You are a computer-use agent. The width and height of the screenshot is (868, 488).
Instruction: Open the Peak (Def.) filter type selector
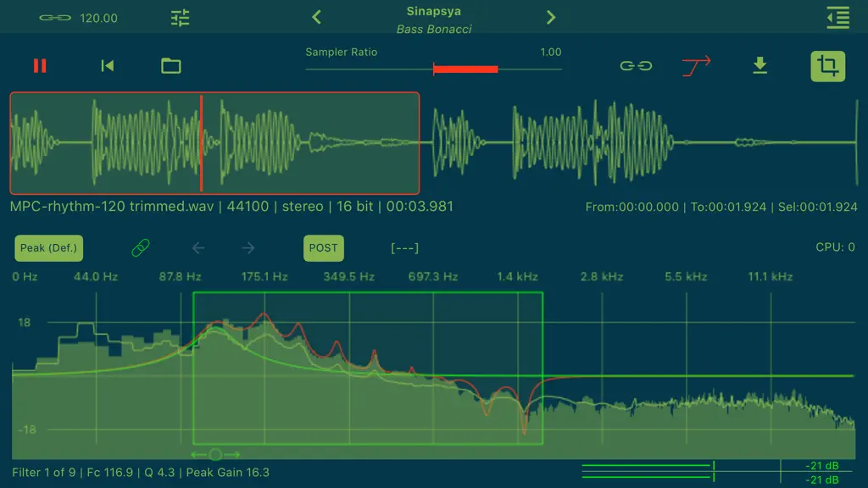coord(48,248)
